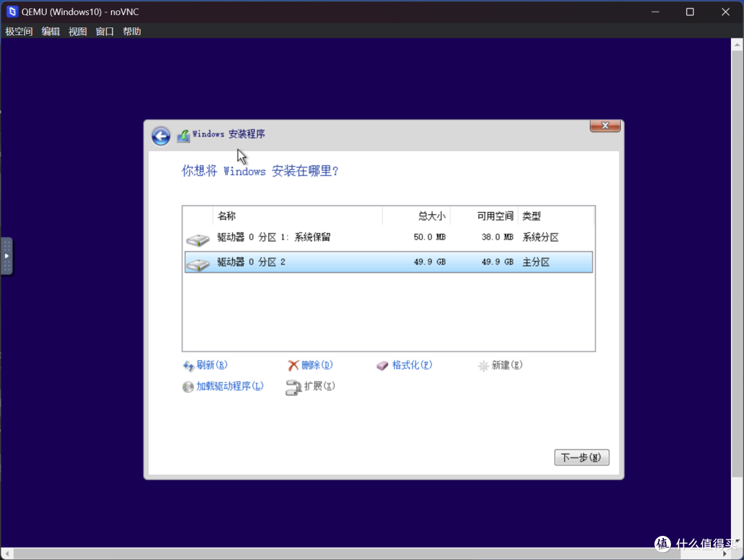Click the blue back arrow in Windows Setup

161,136
